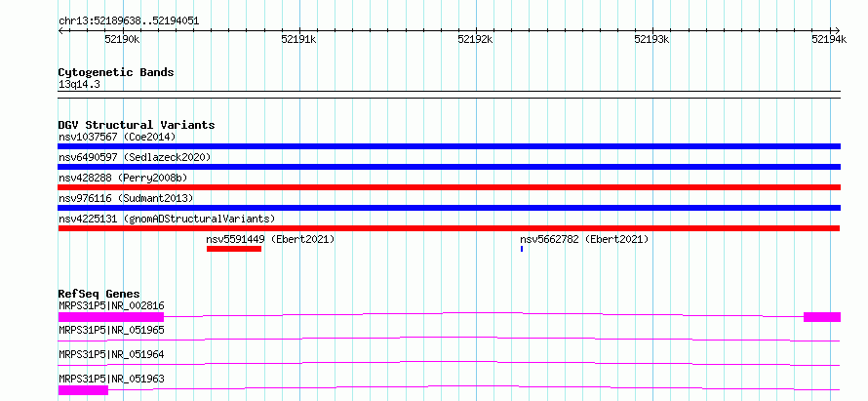
Task: Click the 52192k ruler tick label
Action: [x=476, y=39]
